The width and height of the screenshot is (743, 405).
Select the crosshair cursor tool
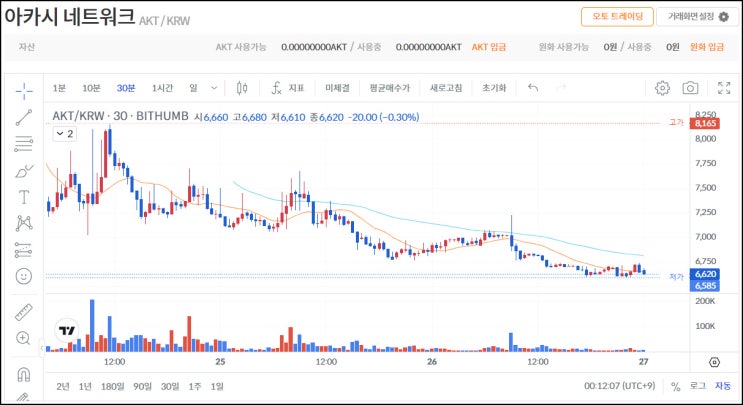[24, 90]
